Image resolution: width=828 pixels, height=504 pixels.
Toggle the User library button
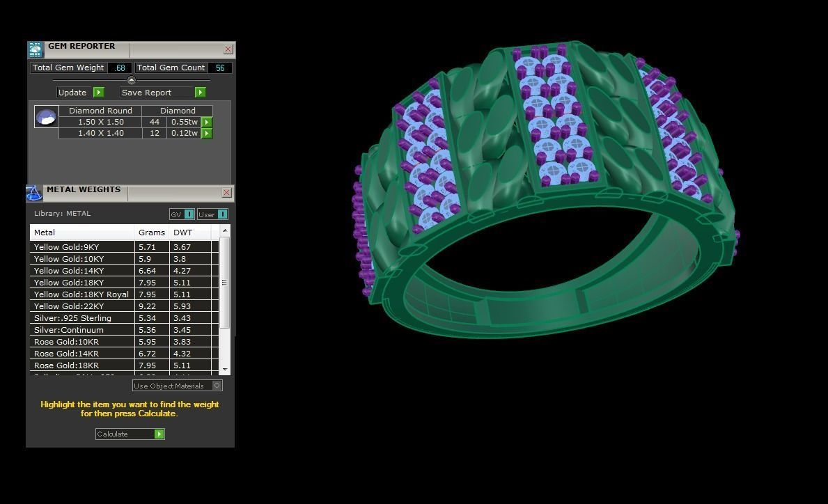(212, 214)
